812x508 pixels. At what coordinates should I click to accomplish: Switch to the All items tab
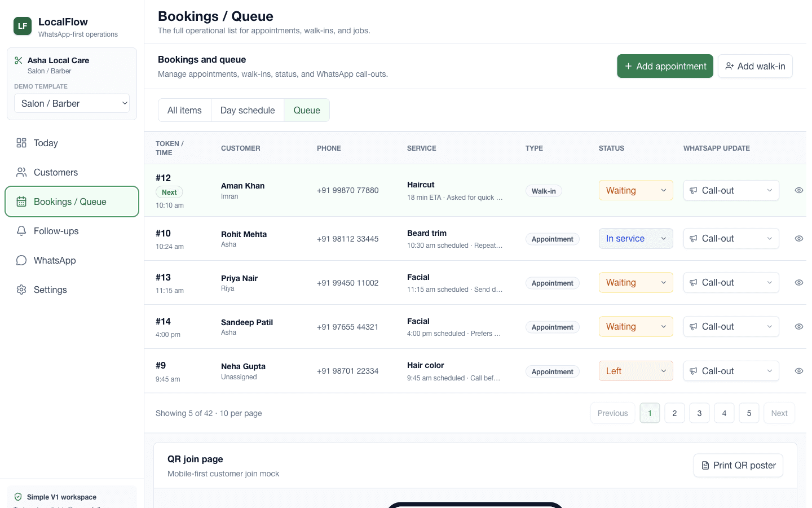[x=184, y=110]
